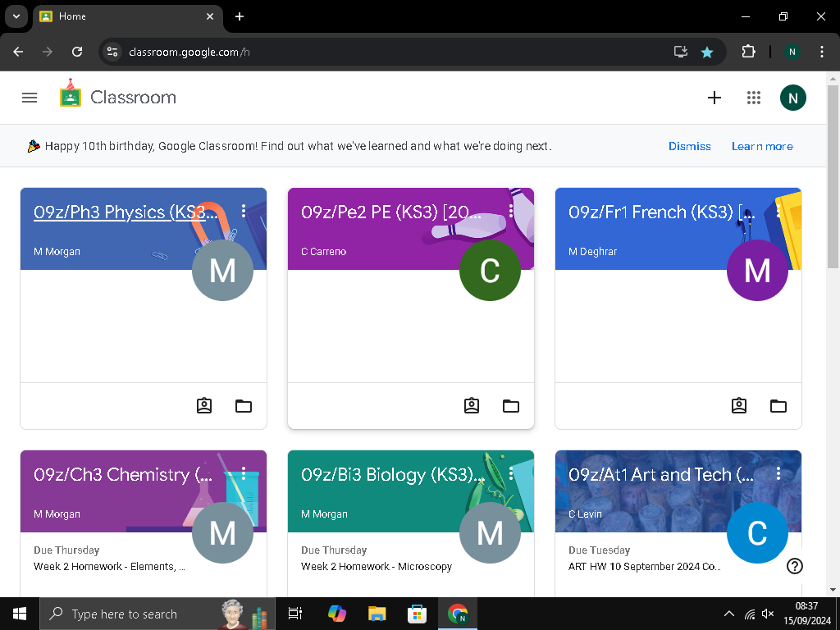
Task: Click the purple M avatar on French card
Action: (757, 270)
